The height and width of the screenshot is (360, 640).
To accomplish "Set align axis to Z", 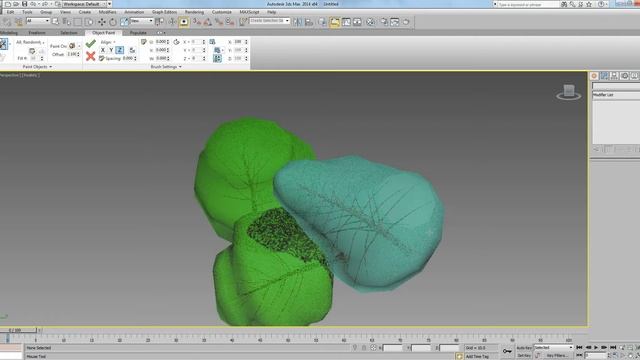I will tap(120, 50).
